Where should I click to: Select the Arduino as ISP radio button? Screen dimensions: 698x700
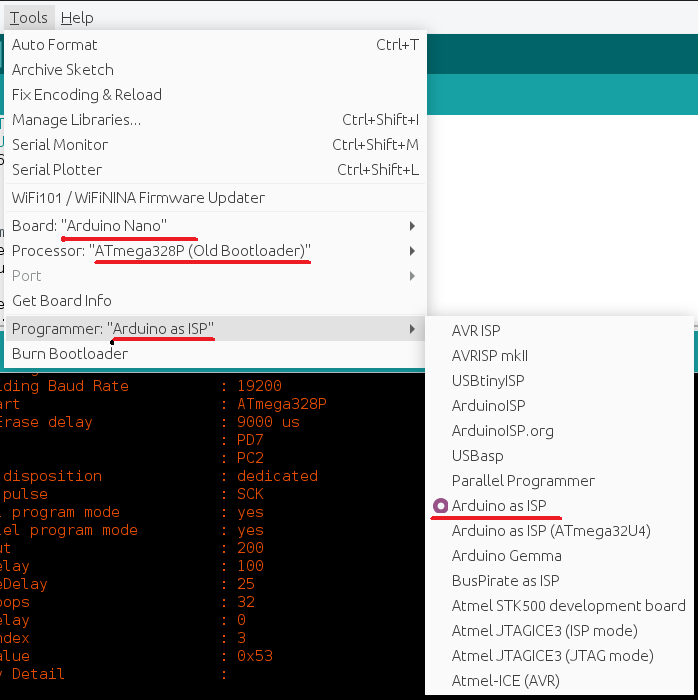pyautogui.click(x=439, y=506)
